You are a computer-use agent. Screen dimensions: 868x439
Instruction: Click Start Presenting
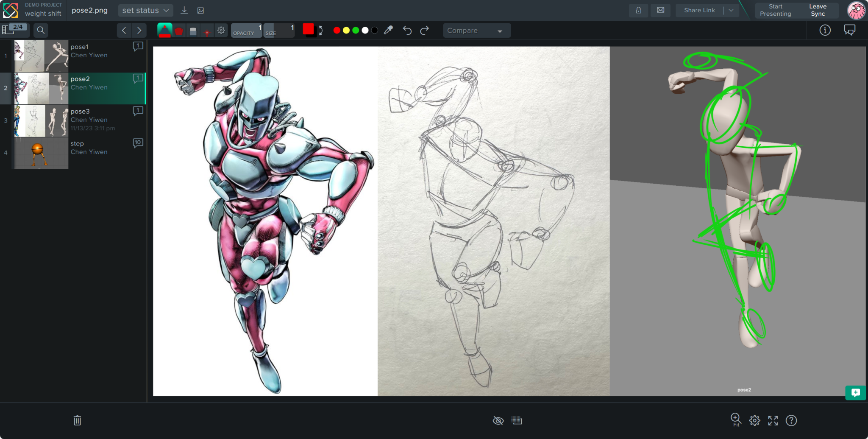pos(775,10)
